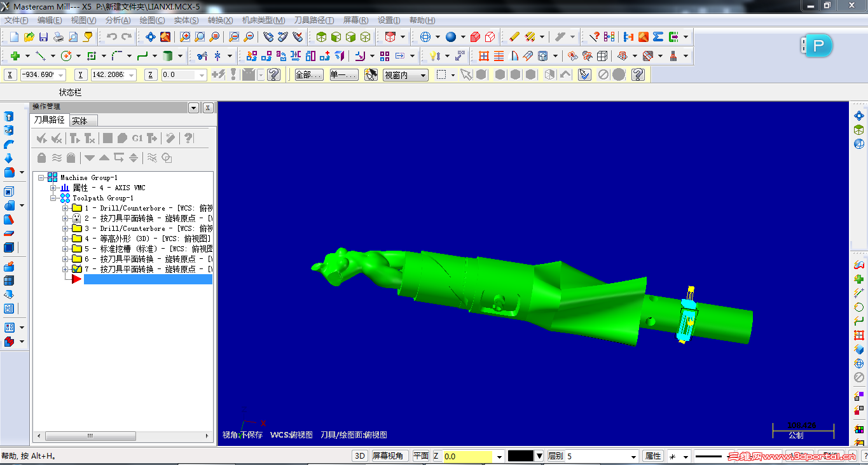Click the curved blue arrow sweep icon in the left sidebar
Screen dimensions: 868x465
tap(9, 144)
